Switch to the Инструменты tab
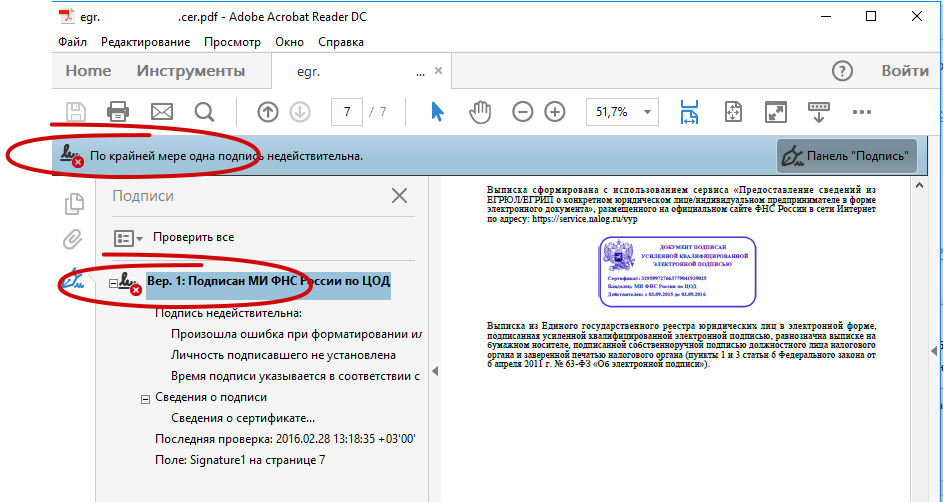The width and height of the screenshot is (944, 502). point(191,71)
